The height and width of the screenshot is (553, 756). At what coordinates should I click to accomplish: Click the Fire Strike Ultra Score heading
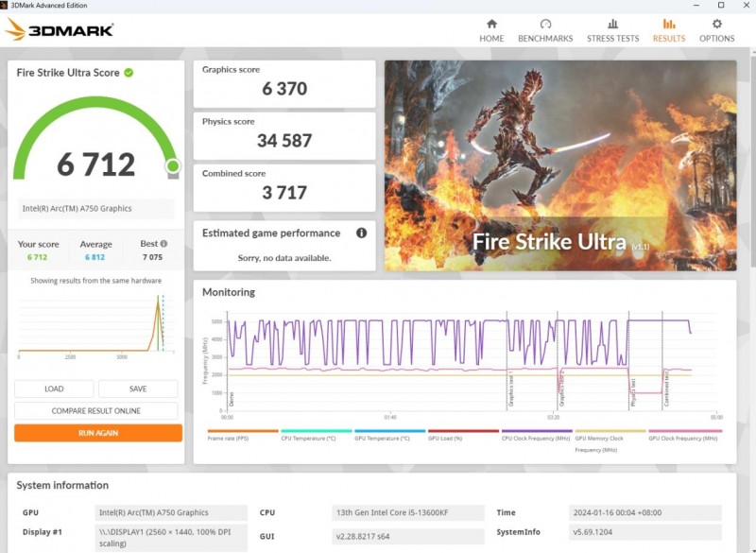68,73
